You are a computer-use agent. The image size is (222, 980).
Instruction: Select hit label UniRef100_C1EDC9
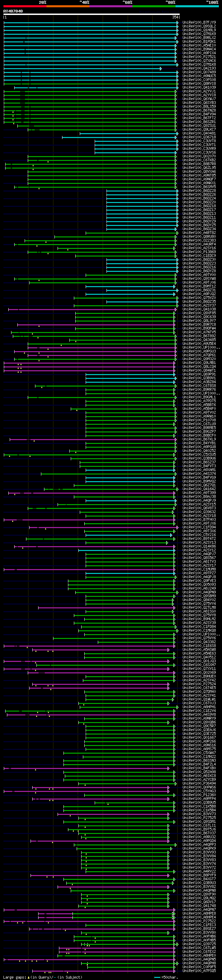pos(199,256)
